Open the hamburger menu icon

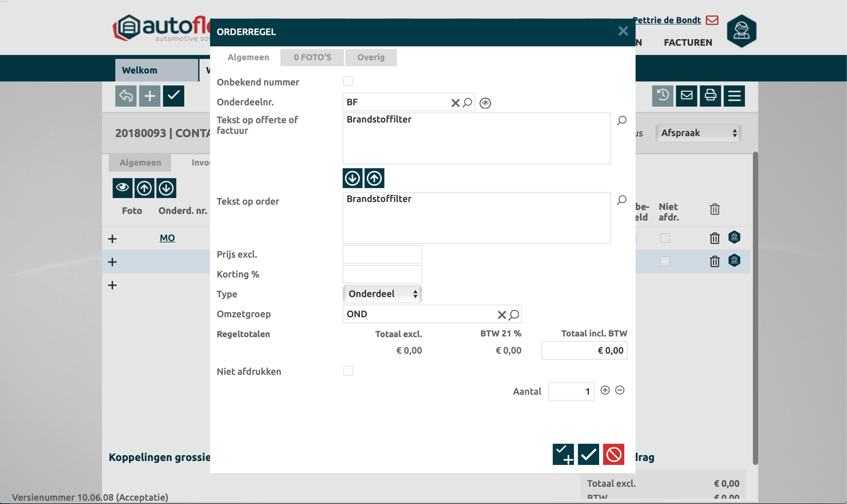click(x=734, y=95)
